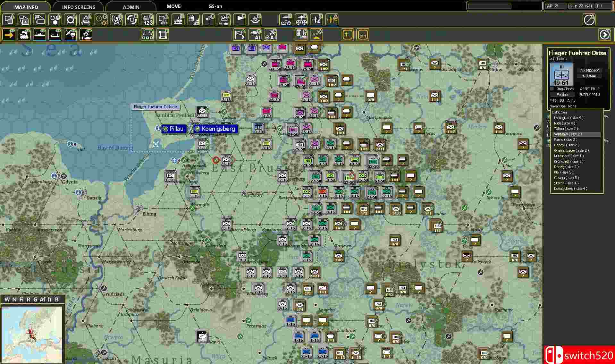Toggle the up-arrow shift button
615x364 pixels.
(347, 35)
